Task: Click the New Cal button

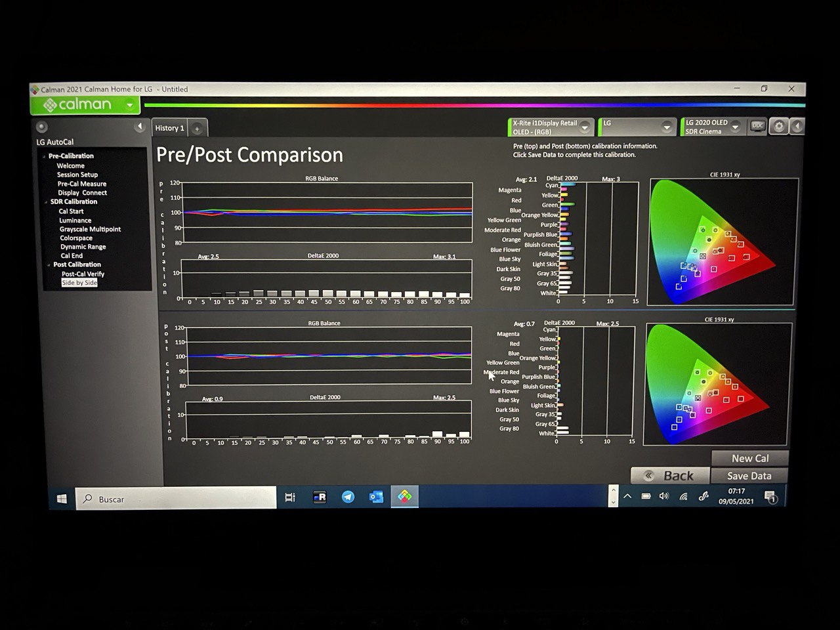Action: (750, 458)
